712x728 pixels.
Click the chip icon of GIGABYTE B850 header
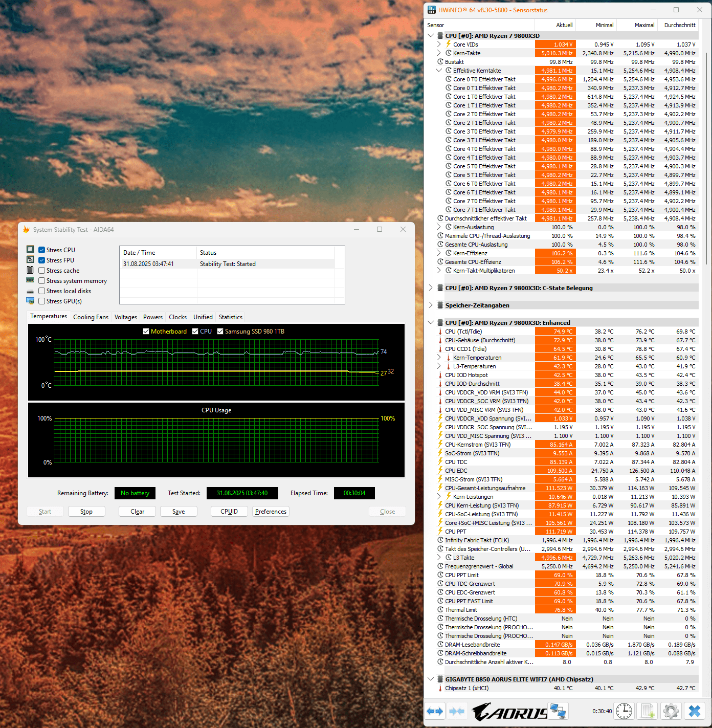point(440,679)
